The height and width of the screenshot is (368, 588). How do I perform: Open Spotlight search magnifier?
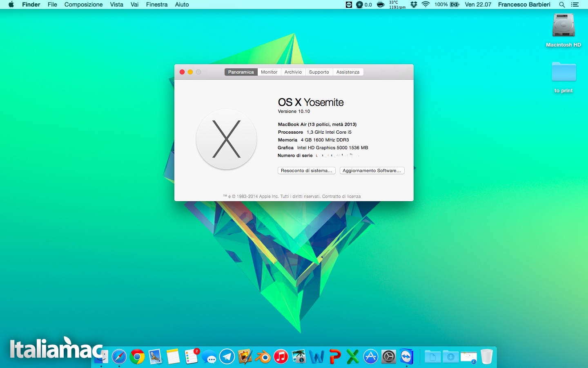562,4
